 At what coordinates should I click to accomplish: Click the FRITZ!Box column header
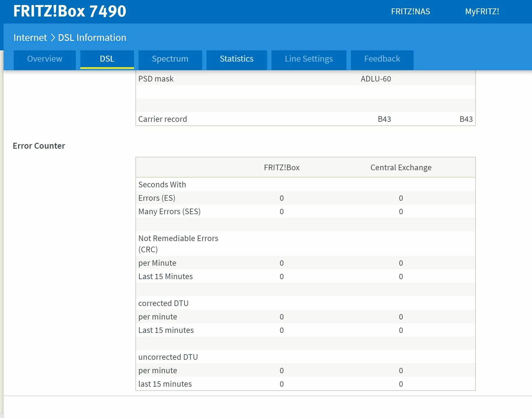click(x=282, y=167)
